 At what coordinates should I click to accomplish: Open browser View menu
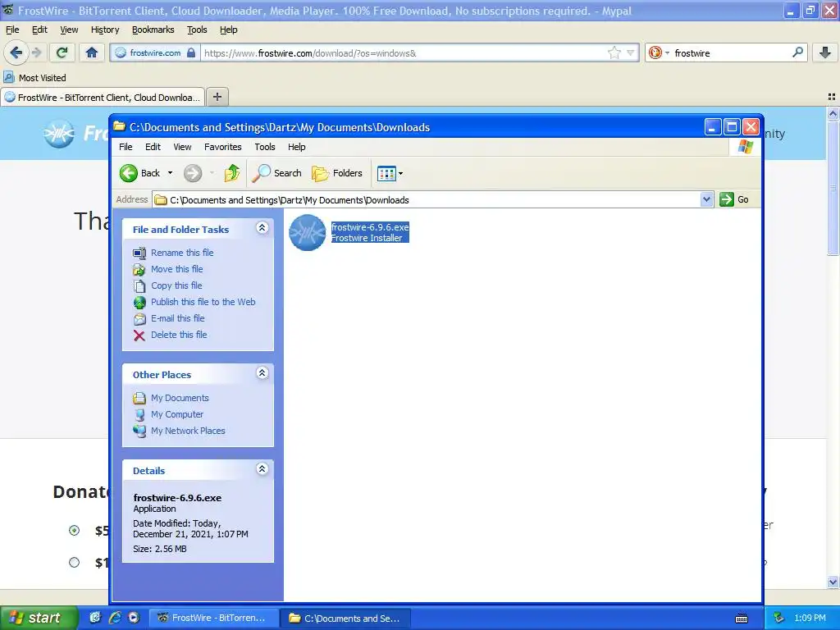pyautogui.click(x=69, y=30)
